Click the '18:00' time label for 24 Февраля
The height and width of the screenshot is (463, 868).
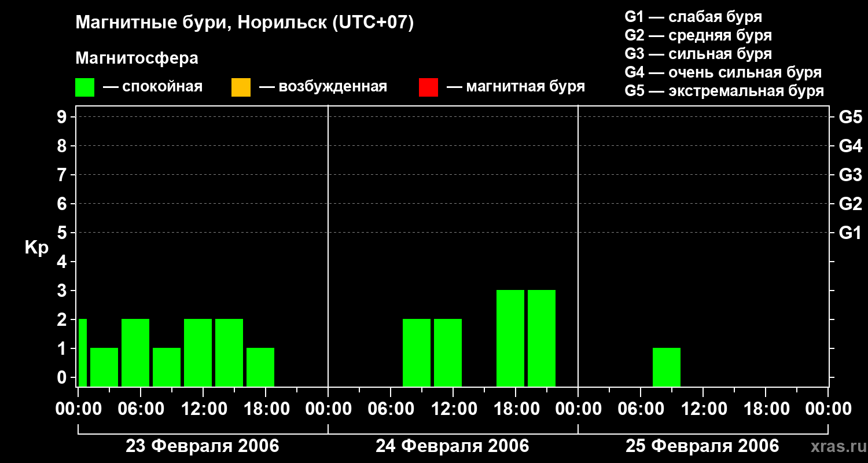click(x=516, y=409)
